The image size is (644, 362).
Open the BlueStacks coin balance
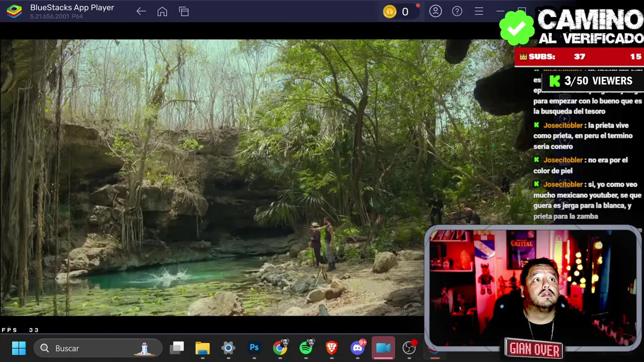point(401,12)
